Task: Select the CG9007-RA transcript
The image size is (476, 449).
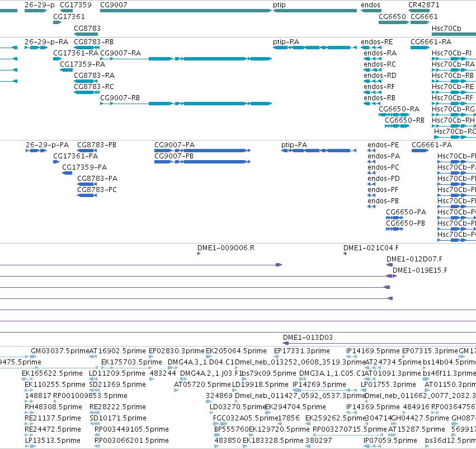Action: click(186, 59)
